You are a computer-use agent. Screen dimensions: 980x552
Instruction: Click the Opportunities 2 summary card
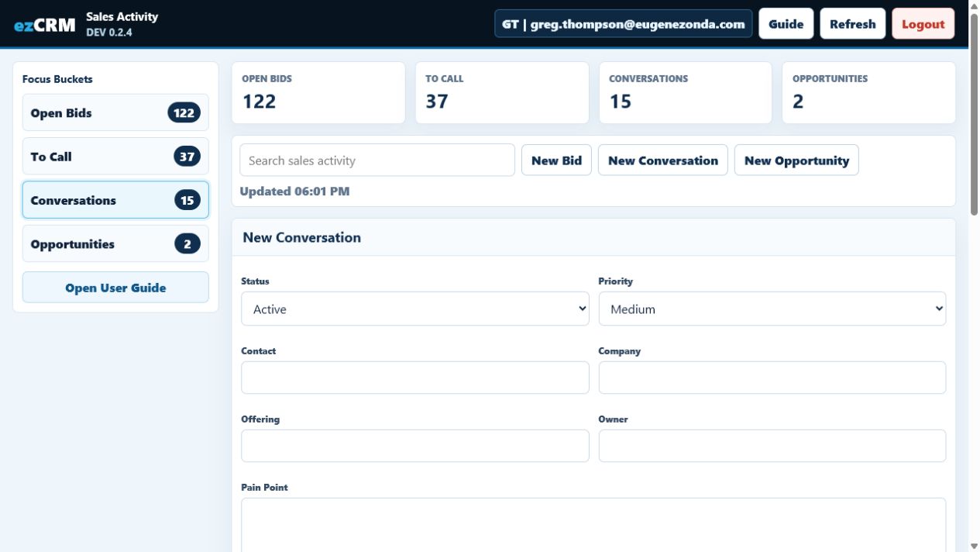click(868, 93)
